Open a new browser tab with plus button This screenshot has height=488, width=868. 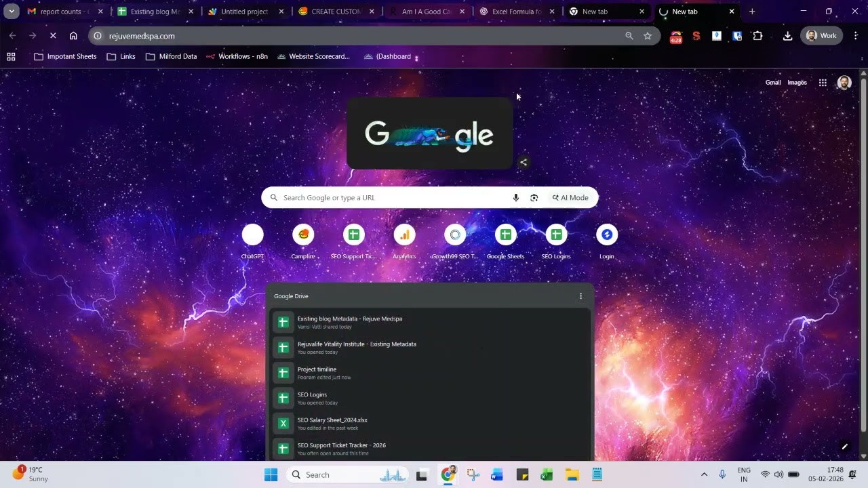coord(752,12)
